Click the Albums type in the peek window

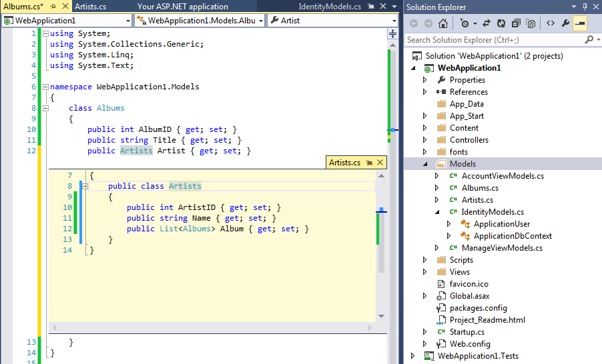[x=197, y=229]
